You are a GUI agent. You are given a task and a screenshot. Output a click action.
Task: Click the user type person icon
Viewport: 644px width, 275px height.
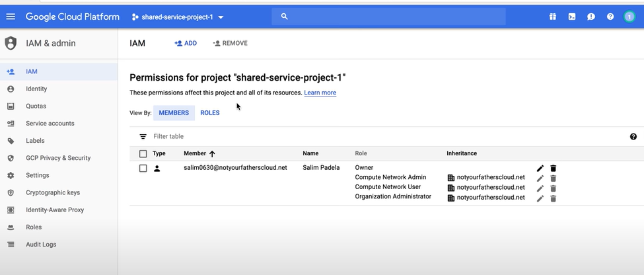coord(157,168)
